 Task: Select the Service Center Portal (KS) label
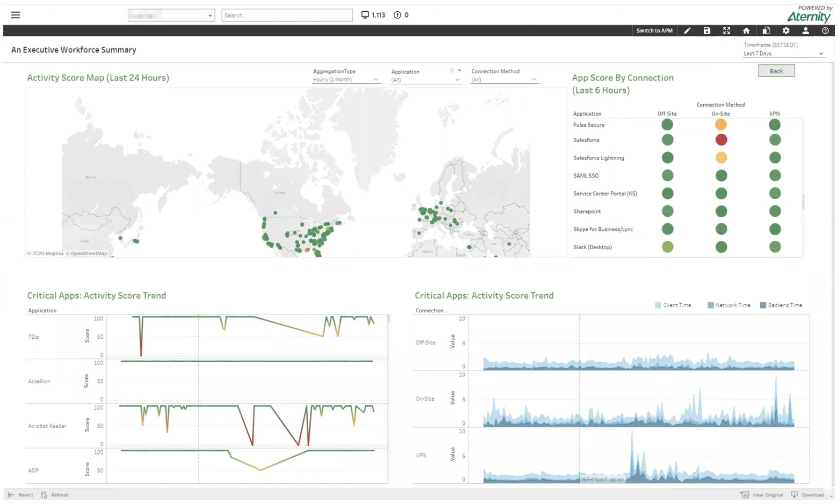click(605, 194)
